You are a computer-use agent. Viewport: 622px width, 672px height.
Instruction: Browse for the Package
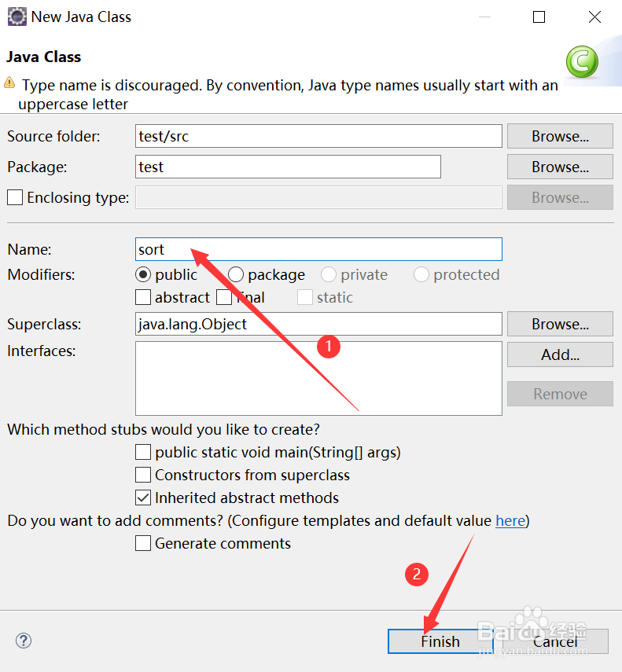(x=560, y=167)
